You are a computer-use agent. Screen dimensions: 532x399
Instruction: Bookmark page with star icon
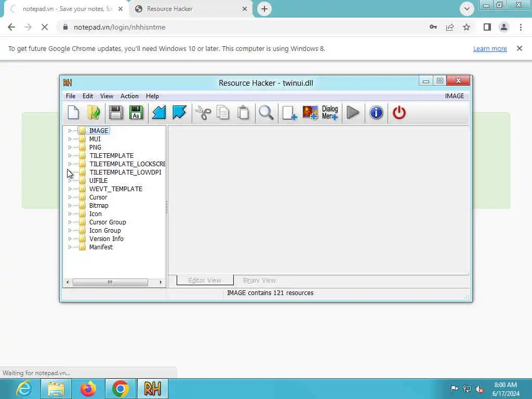coord(467,27)
